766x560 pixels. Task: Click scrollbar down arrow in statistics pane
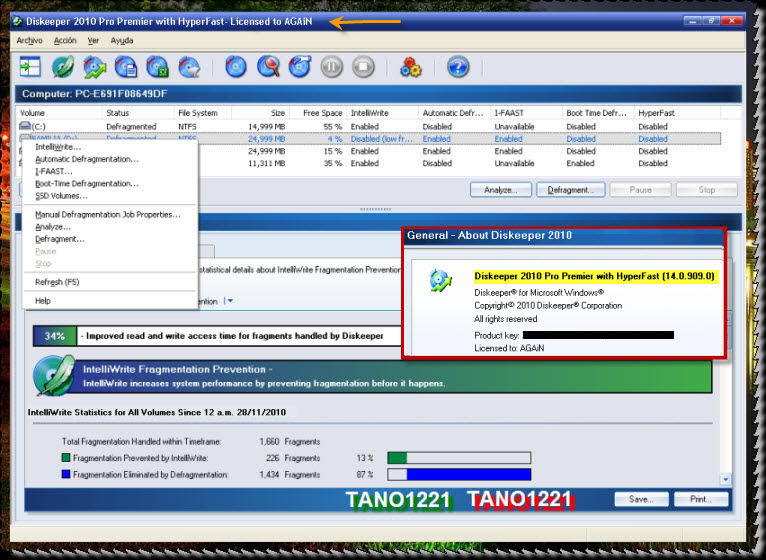725,479
